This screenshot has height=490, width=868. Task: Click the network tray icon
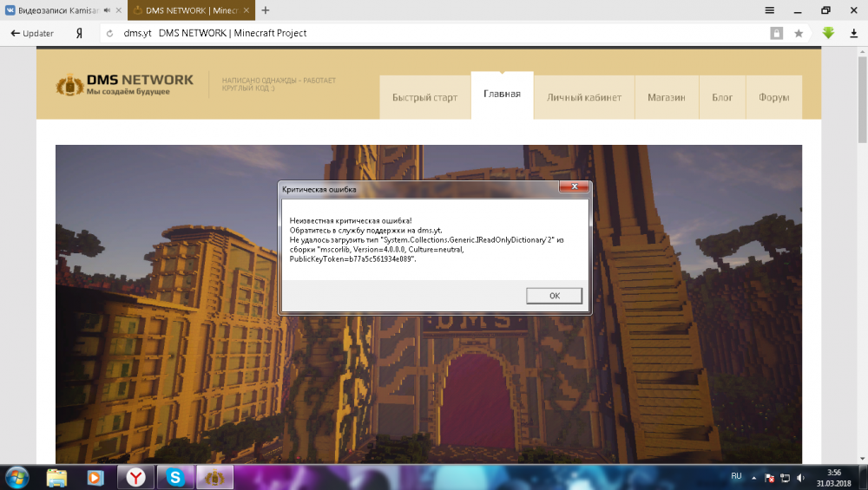click(x=785, y=477)
